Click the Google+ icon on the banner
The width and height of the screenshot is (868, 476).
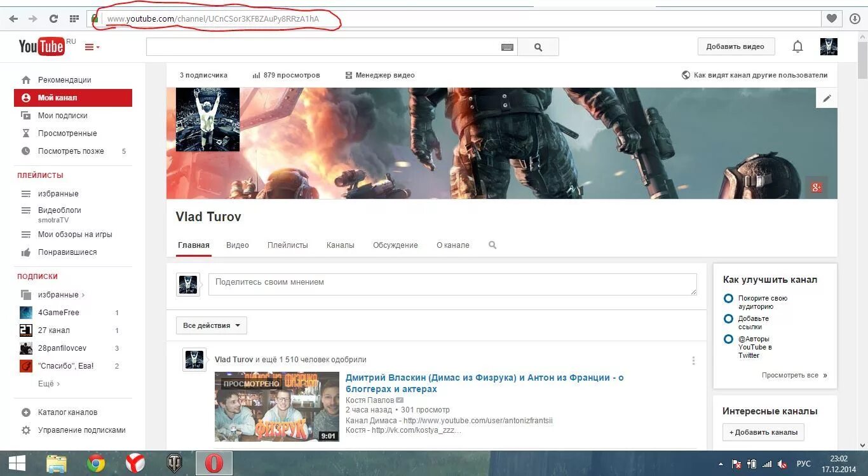tap(817, 187)
